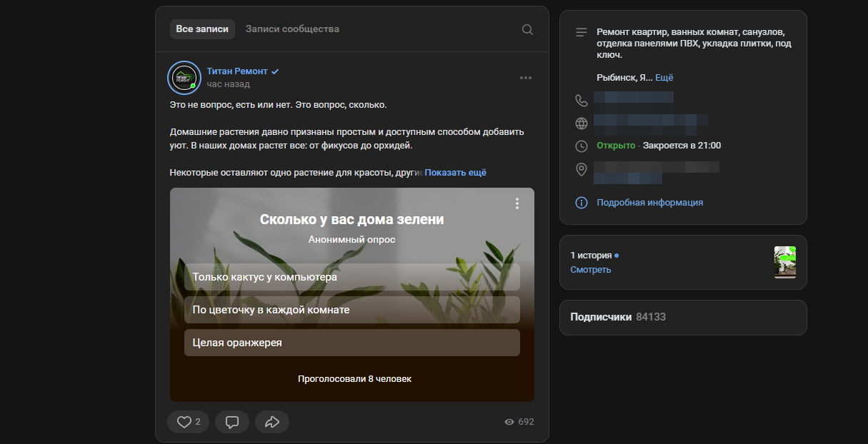Click the blurred street address
Image resolution: width=868 pixels, height=444 pixels.
point(657,173)
